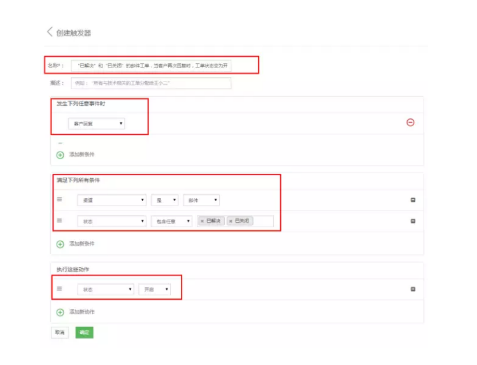Image resolution: width=477 pixels, height=365 pixels.
Task: Click the description input field
Action: coord(151,83)
